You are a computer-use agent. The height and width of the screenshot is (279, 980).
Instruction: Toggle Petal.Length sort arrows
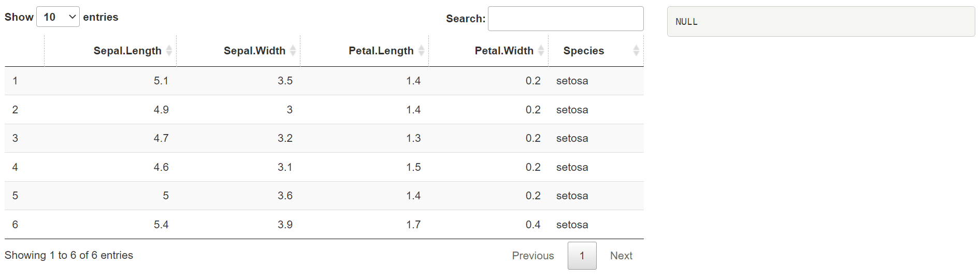click(x=421, y=51)
